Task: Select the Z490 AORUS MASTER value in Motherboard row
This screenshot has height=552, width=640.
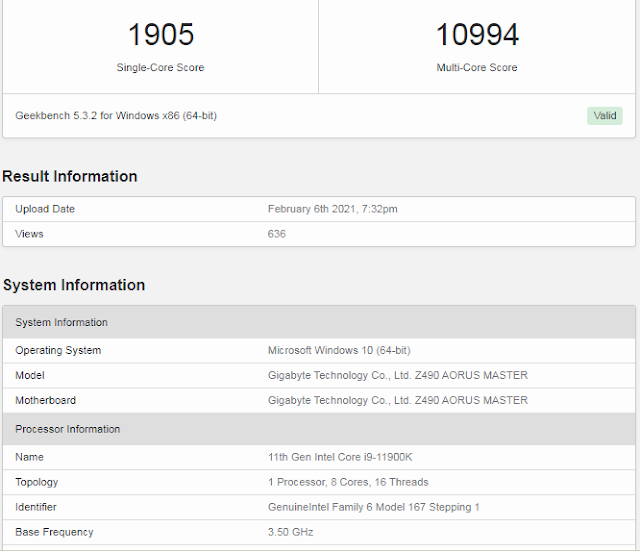Action: tap(398, 400)
